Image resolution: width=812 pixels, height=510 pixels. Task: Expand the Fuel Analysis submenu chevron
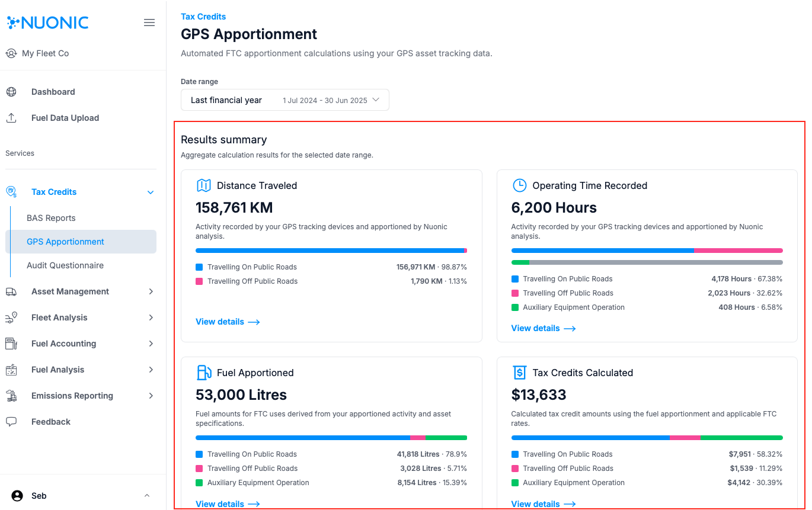(x=151, y=370)
